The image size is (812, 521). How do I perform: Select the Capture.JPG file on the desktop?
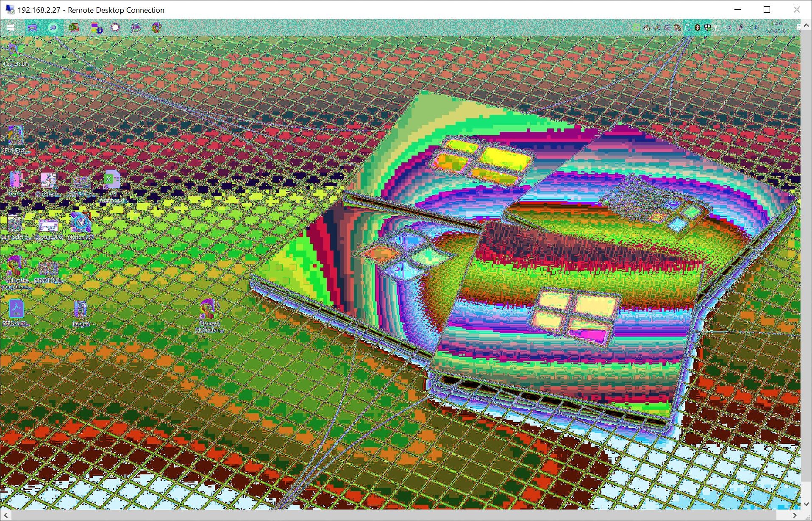point(48,229)
